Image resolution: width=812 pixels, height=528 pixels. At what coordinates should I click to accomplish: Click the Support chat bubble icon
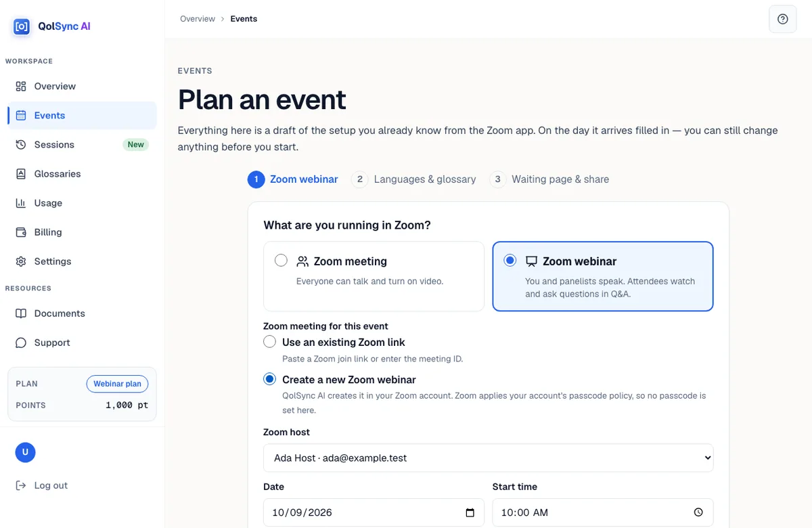[x=21, y=342]
